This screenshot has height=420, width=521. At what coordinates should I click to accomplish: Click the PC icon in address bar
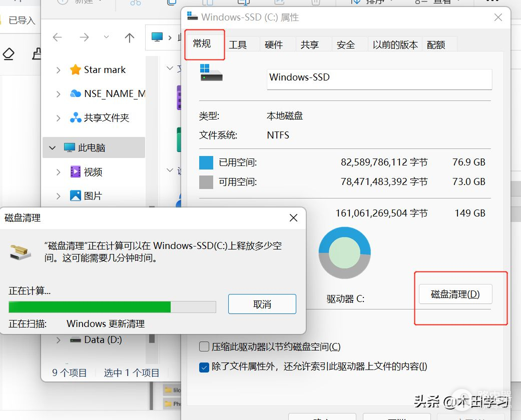[157, 37]
